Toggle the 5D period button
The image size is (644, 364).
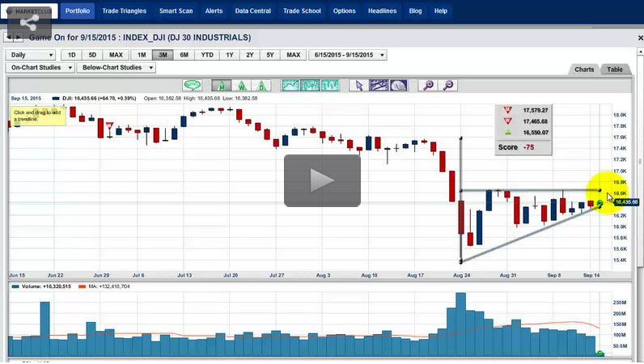click(92, 55)
